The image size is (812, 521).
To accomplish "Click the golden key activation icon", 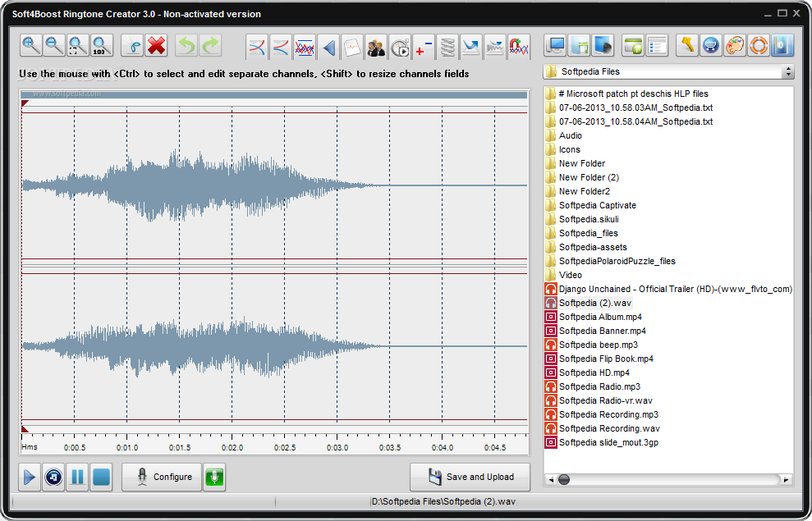I will (687, 45).
